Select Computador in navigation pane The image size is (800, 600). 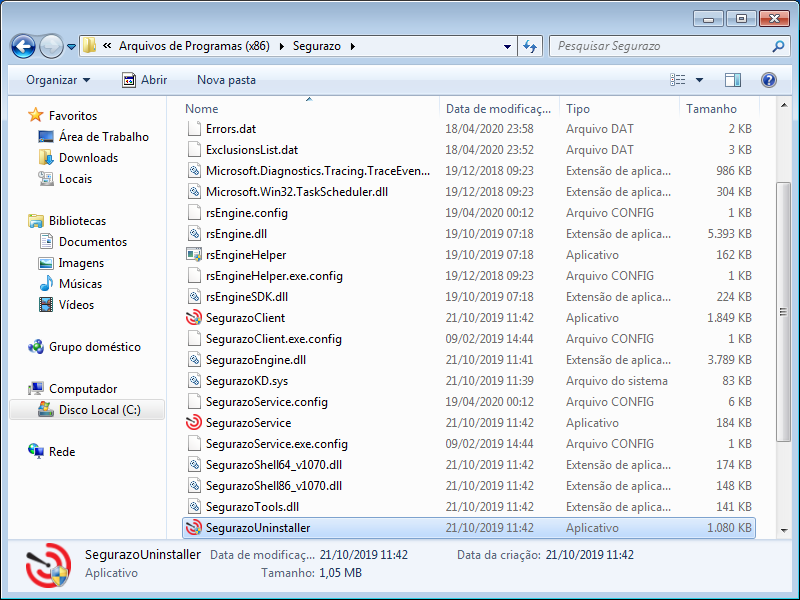point(83,389)
